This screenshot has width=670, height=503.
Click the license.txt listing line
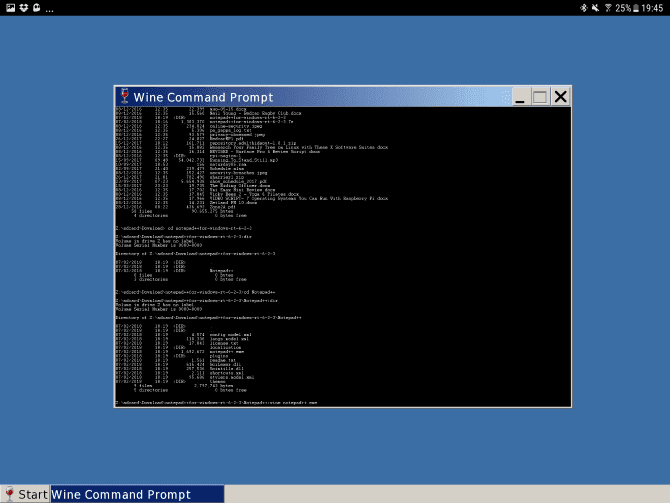pyautogui.click(x=177, y=343)
